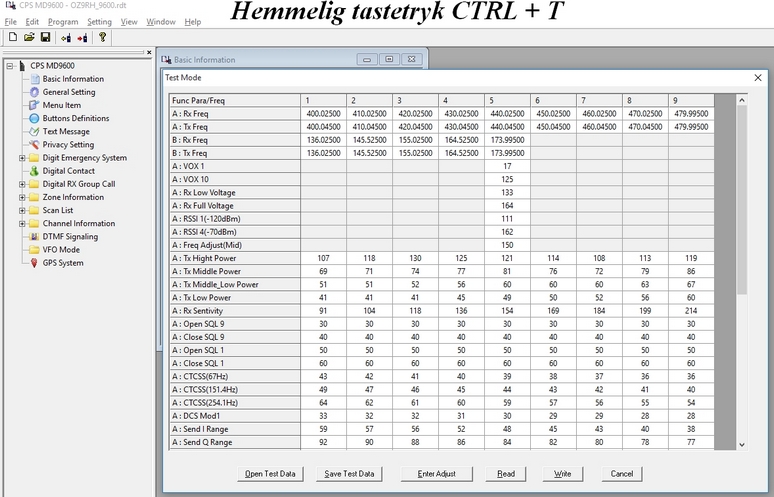This screenshot has height=497, width=774.
Task: Expand the Digit Emergency System node
Action: click(22, 158)
